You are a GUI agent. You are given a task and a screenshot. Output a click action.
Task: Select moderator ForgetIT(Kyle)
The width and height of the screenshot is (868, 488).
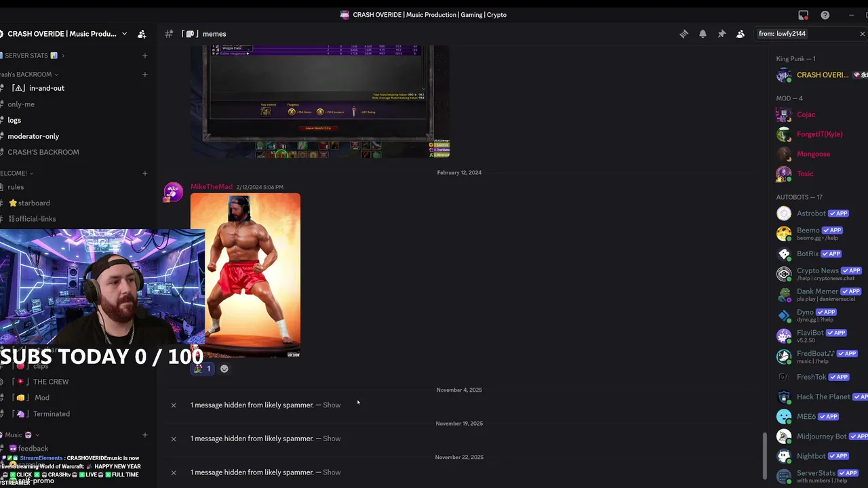click(821, 134)
